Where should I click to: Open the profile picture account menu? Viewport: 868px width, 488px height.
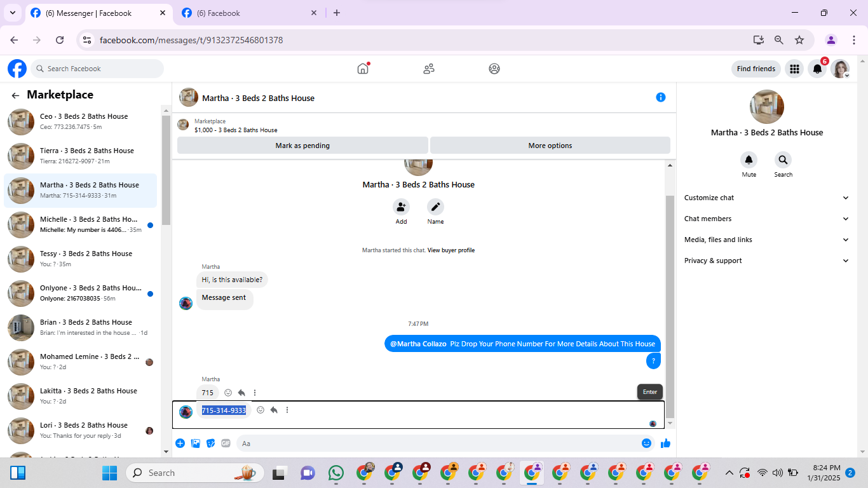coord(841,69)
